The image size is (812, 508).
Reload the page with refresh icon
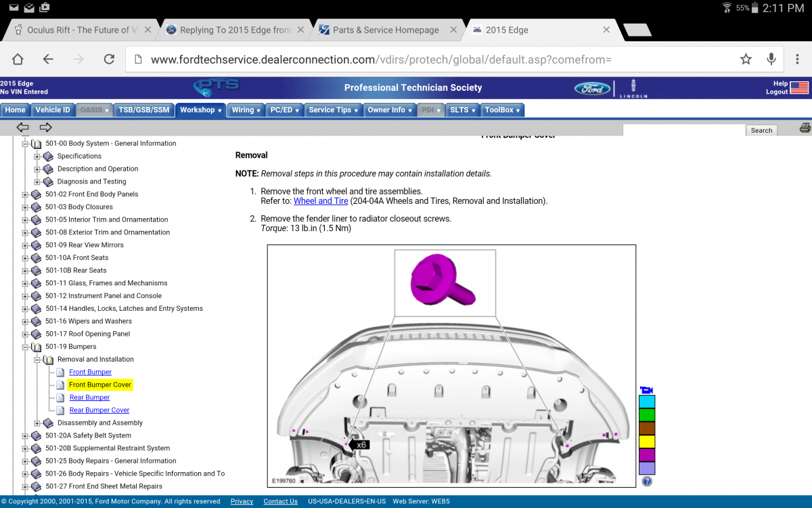[109, 60]
